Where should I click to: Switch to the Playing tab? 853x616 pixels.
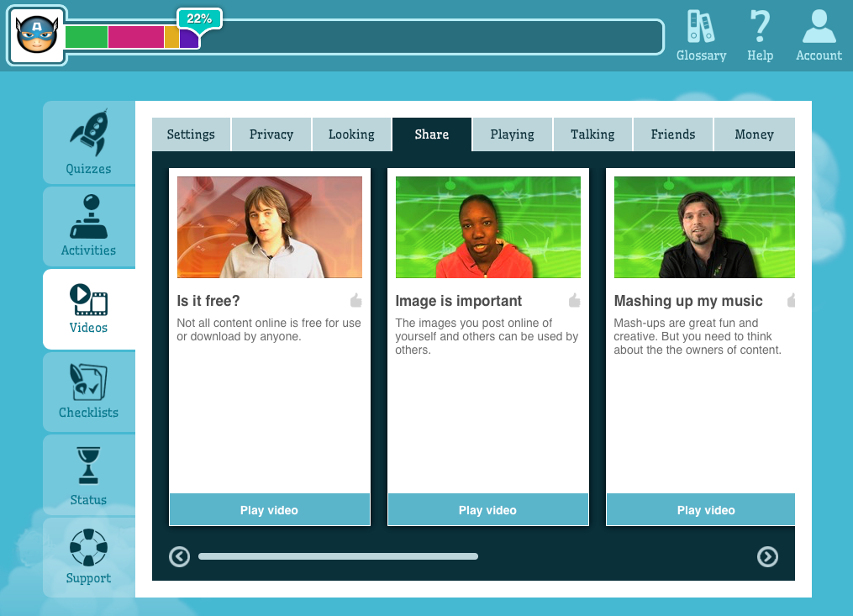pyautogui.click(x=513, y=134)
